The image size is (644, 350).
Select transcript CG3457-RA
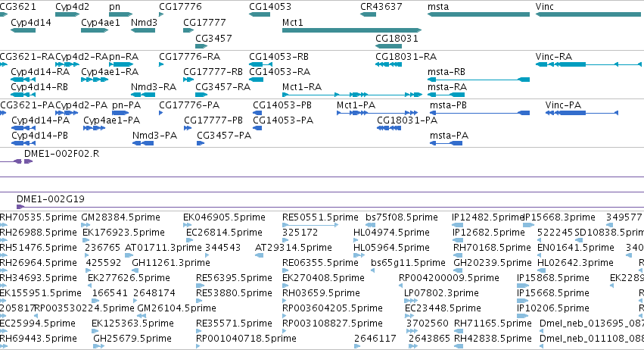click(x=201, y=95)
